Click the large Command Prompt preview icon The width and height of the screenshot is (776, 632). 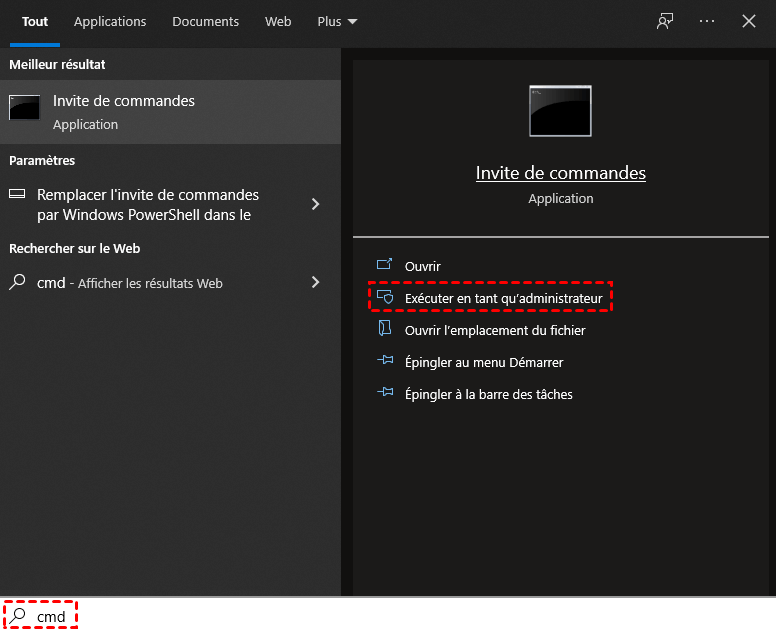point(560,110)
